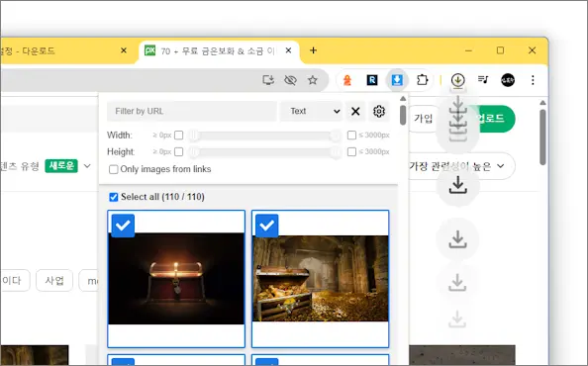Click the black R extension icon
This screenshot has width=588, height=366.
click(x=372, y=80)
